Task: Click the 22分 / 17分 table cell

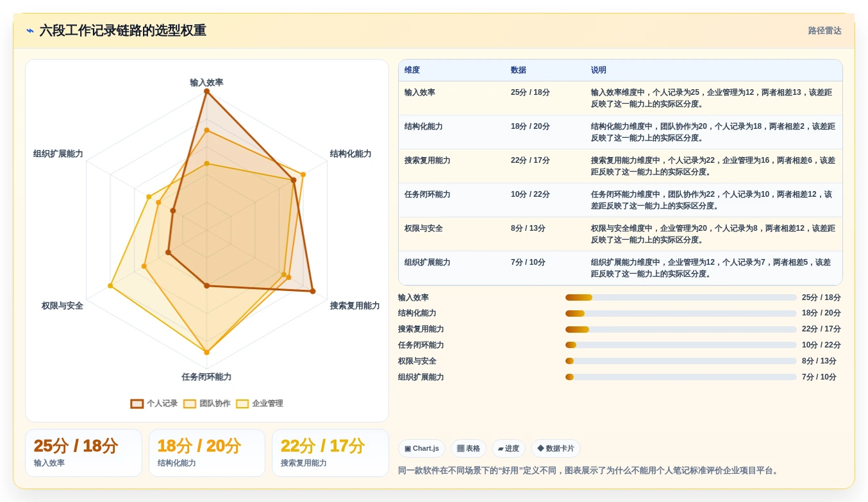Action: click(x=530, y=160)
